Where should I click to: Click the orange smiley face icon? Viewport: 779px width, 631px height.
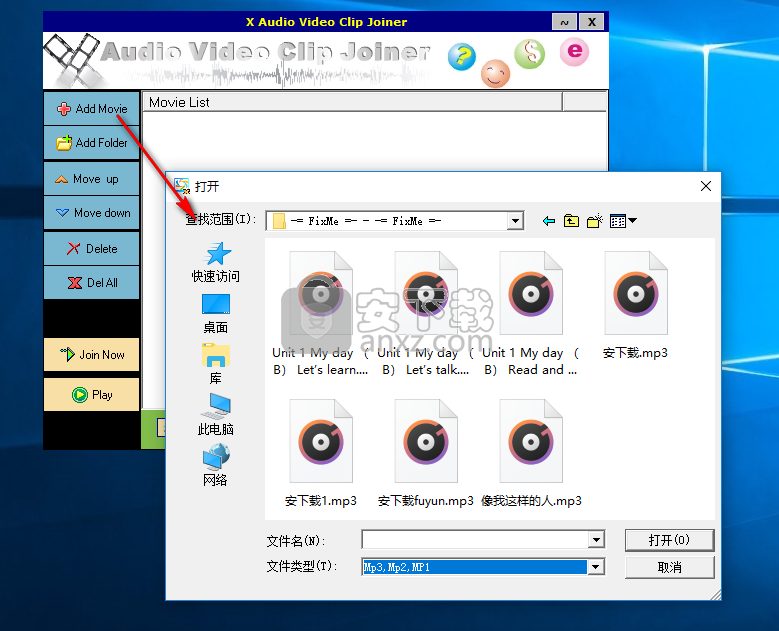495,74
